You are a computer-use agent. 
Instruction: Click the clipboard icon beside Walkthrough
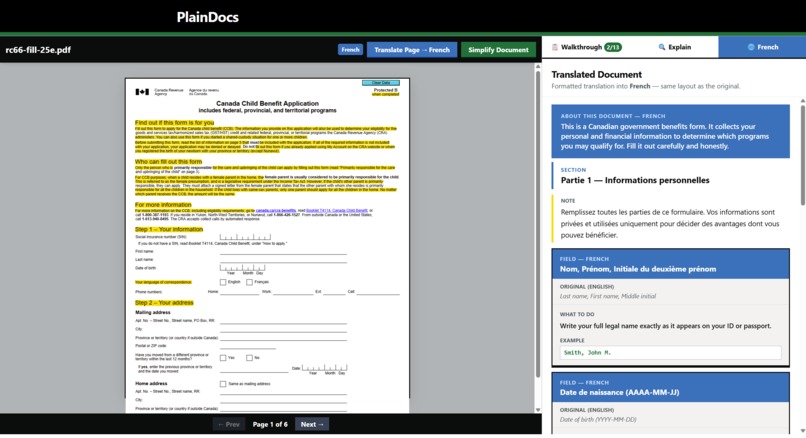[555, 47]
